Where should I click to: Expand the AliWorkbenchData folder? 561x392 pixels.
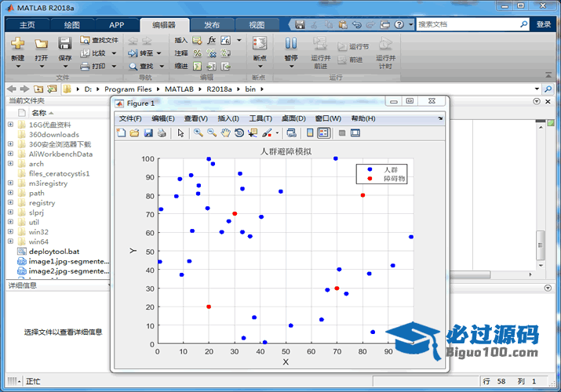(10, 154)
